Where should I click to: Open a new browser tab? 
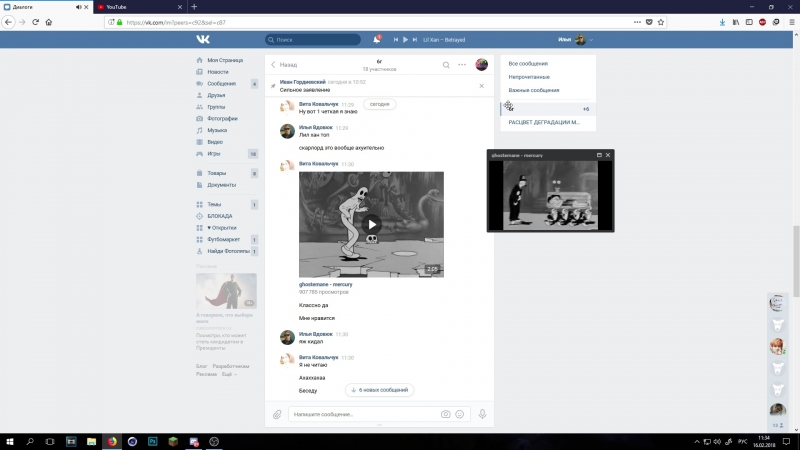tap(194, 7)
